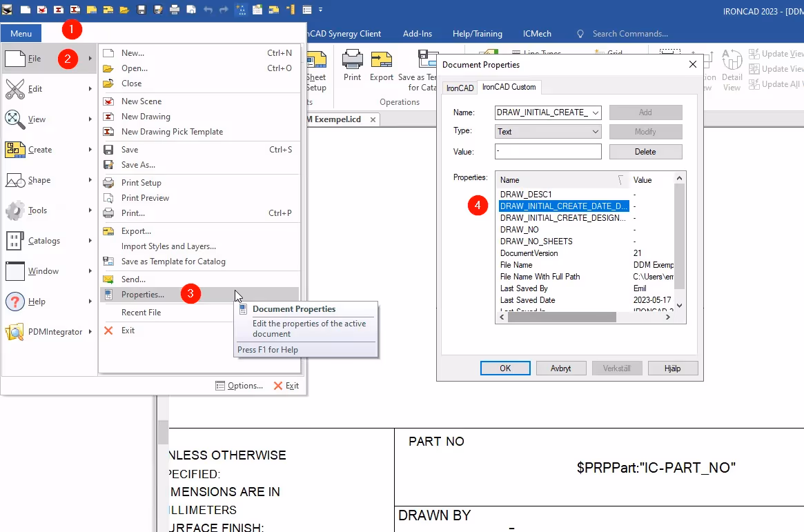The height and width of the screenshot is (532, 804).
Task: Expand the Help submenu
Action: pos(49,302)
